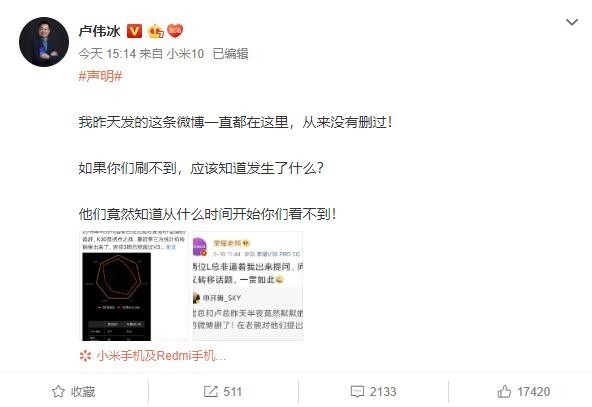Click the thumbs-up crown membership badge
Screen dimensions: 592x407
[156, 31]
